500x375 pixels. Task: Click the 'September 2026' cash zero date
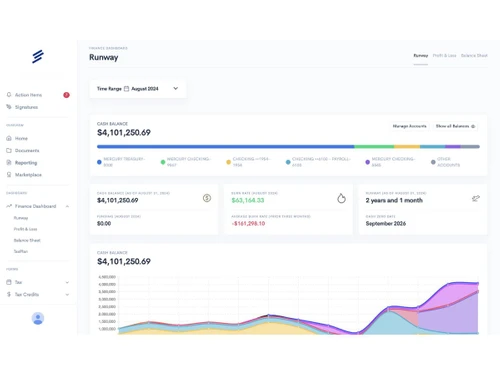click(x=386, y=223)
